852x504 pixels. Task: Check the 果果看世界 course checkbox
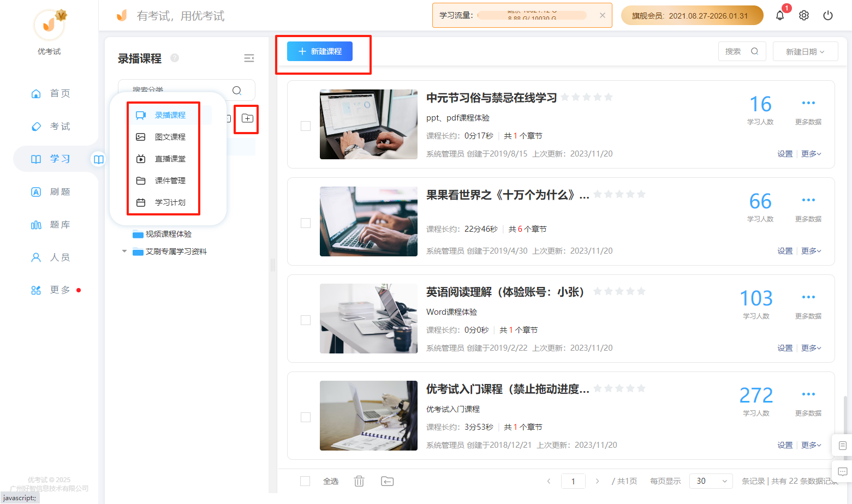point(306,223)
